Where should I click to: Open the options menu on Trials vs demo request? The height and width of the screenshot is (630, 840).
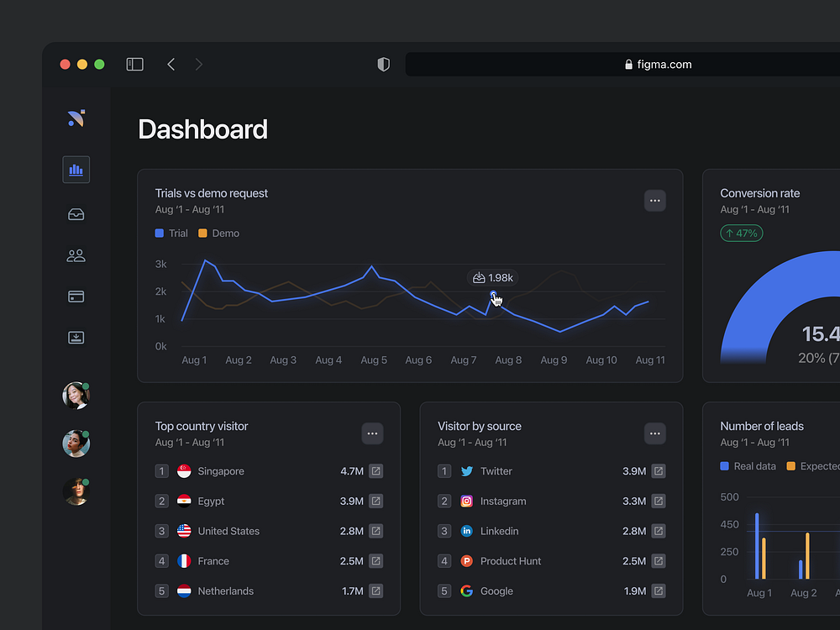coord(654,200)
